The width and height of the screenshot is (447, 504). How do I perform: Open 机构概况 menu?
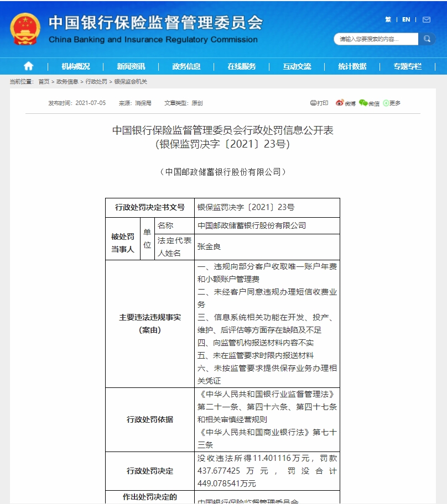coord(76,66)
